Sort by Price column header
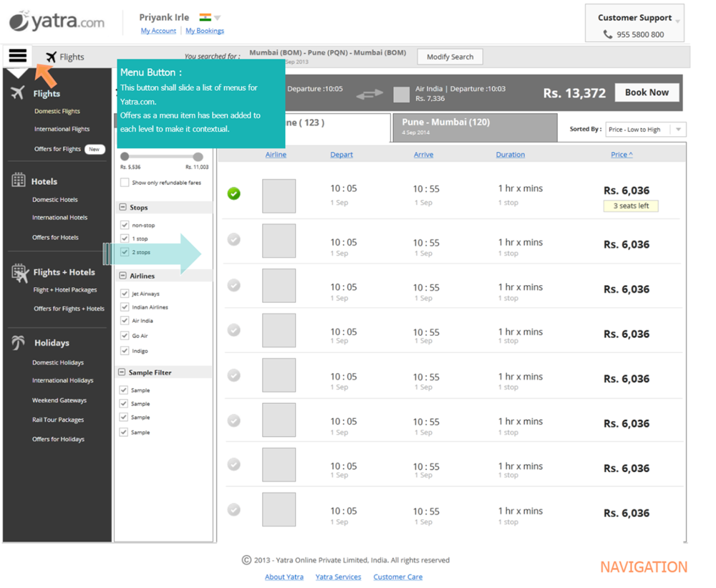 pos(621,155)
